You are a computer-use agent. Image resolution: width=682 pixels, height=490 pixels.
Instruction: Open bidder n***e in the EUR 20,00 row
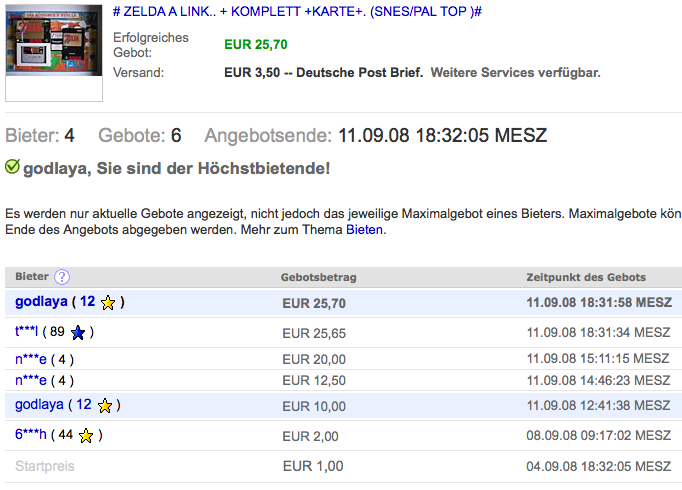pos(31,359)
